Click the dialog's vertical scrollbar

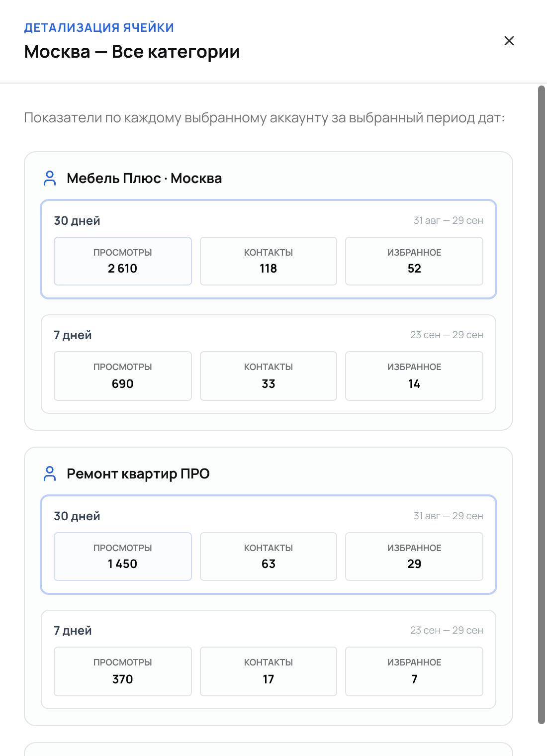(542, 405)
